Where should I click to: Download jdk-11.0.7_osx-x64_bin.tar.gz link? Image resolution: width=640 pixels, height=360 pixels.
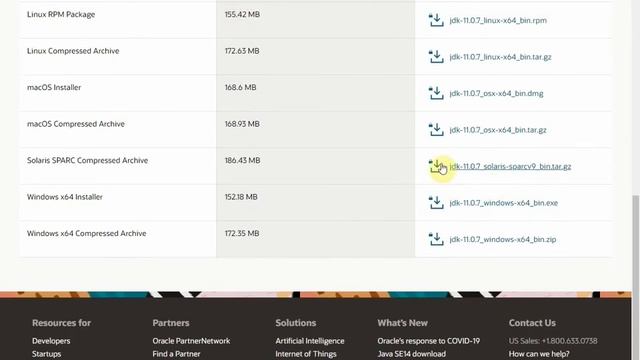(x=498, y=130)
